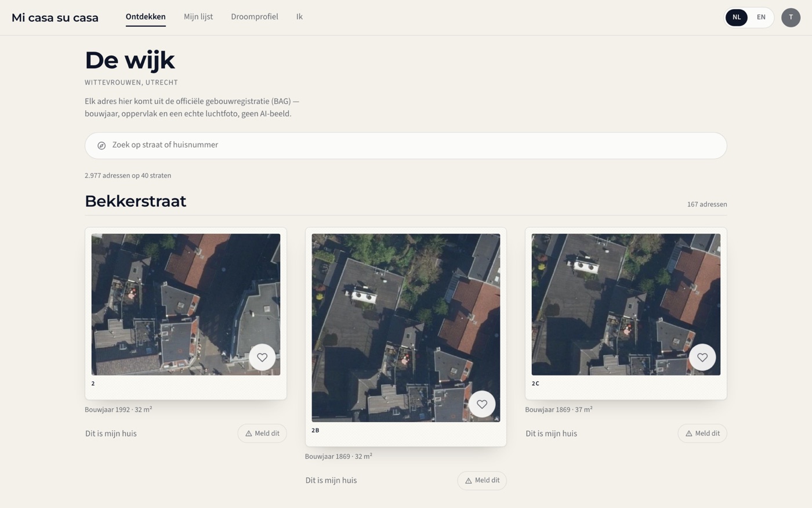The image size is (812, 508).
Task: Click '2.977 adressen op 40 straten' text
Action: tap(128, 175)
